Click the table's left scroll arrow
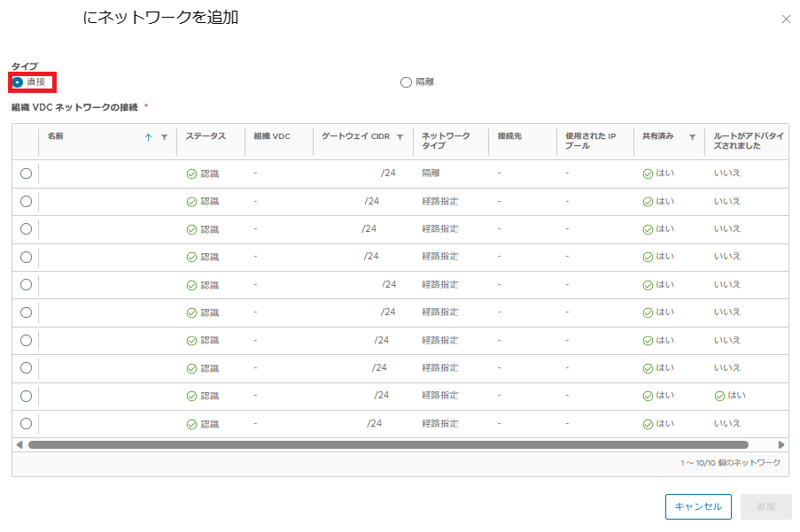 point(19,444)
